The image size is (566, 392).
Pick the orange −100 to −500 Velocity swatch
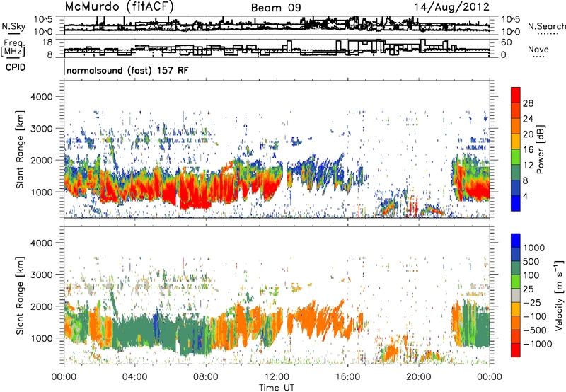click(516, 323)
